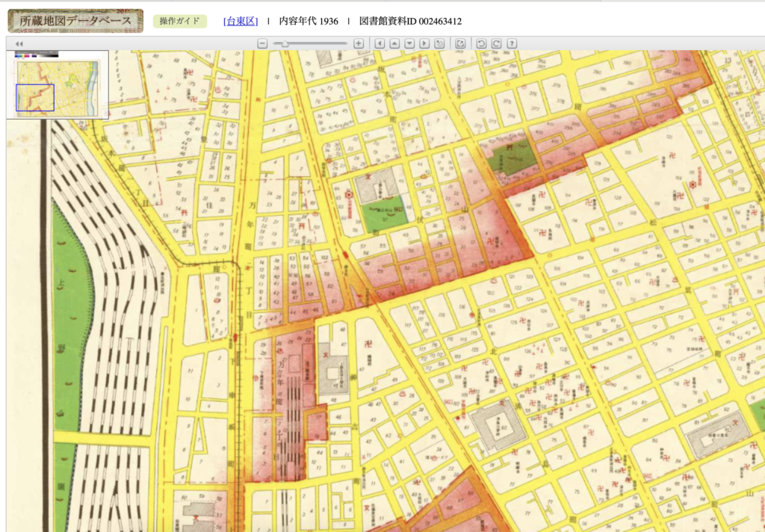Image resolution: width=765 pixels, height=532 pixels.
Task: Open the 操作ガイド operation guide
Action: point(179,21)
